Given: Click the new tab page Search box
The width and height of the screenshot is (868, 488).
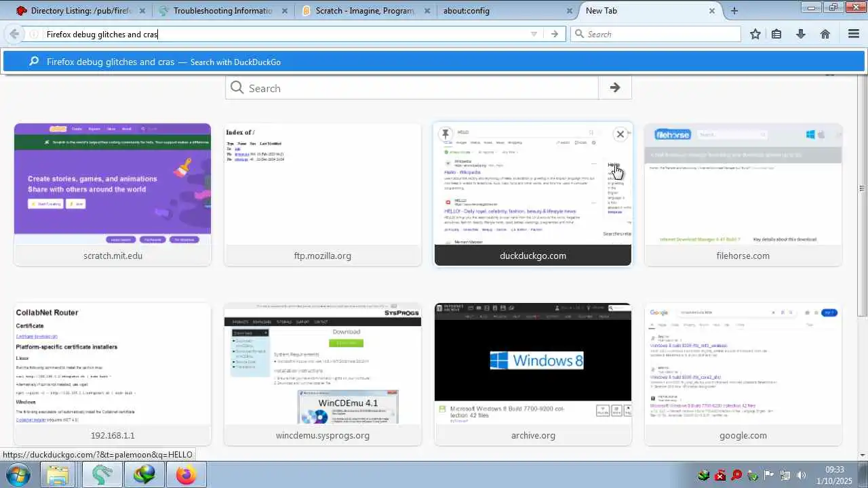Looking at the screenshot, I should point(412,88).
